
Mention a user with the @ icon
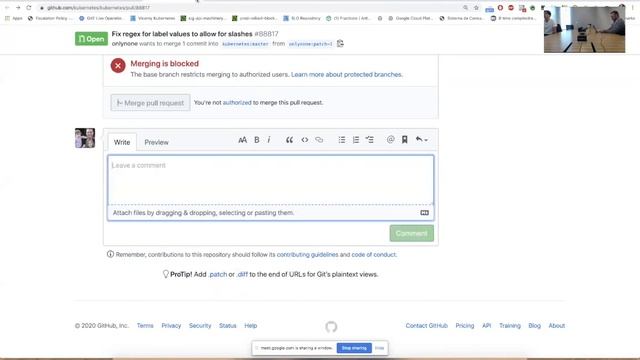pyautogui.click(x=391, y=140)
